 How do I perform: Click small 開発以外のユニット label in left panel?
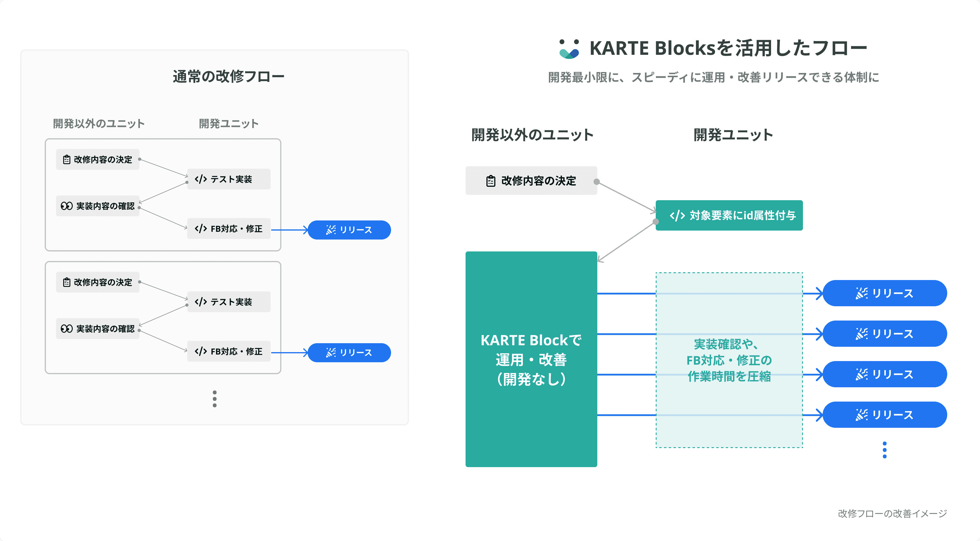click(x=99, y=124)
